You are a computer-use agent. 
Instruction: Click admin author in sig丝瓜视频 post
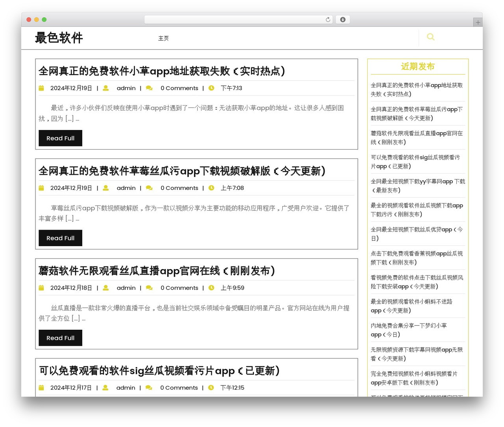(126, 388)
